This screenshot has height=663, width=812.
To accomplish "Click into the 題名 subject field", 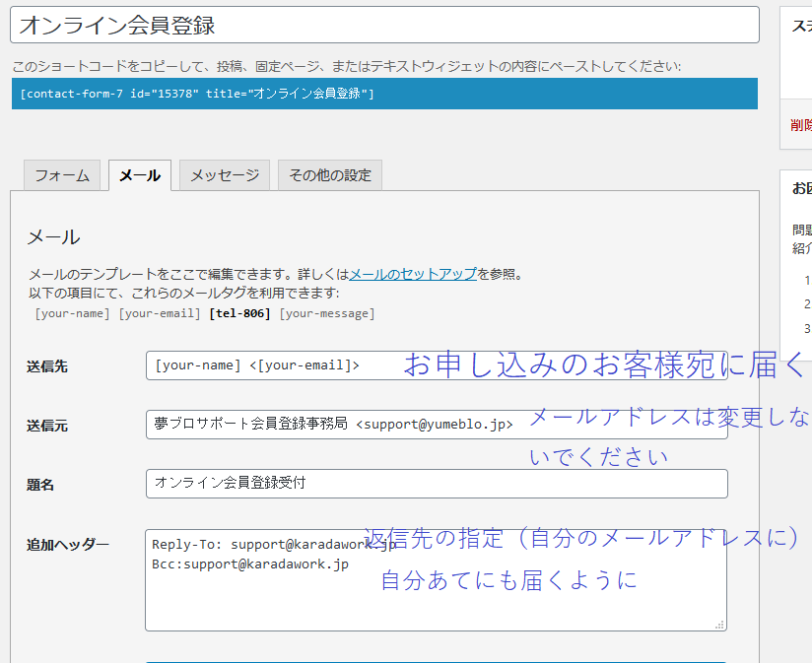I will coord(437,484).
